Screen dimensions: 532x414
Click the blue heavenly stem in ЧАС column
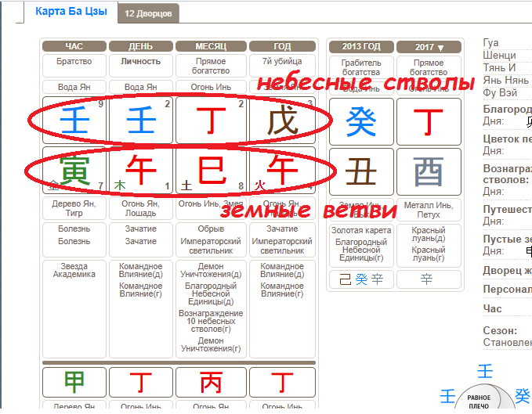(74, 121)
